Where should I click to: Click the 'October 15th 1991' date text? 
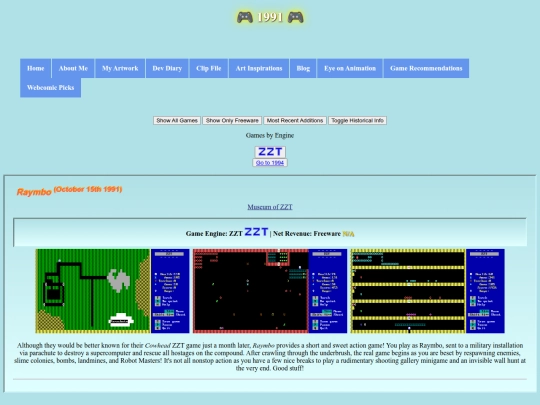pyautogui.click(x=88, y=189)
